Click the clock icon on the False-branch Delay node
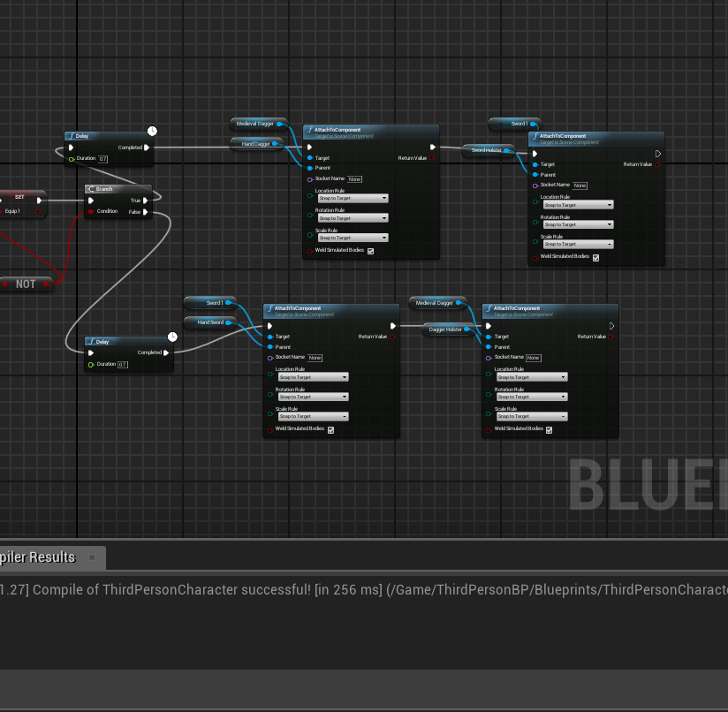 click(x=172, y=337)
